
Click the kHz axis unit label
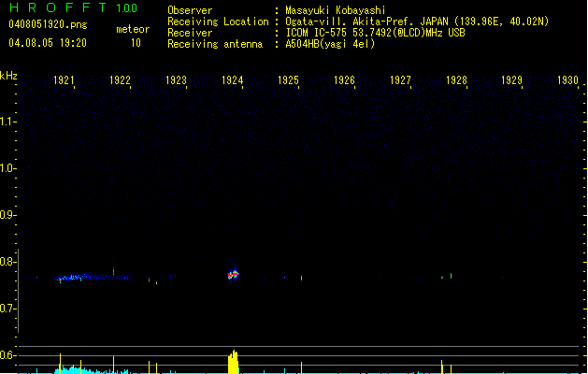pos(8,76)
